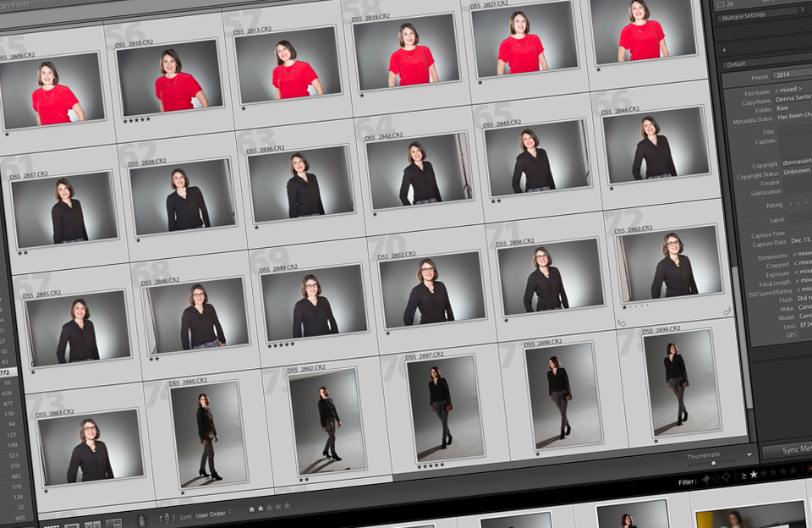This screenshot has width=812, height=528.
Task: Click the plus icon in right panel
Action: tap(724, 50)
